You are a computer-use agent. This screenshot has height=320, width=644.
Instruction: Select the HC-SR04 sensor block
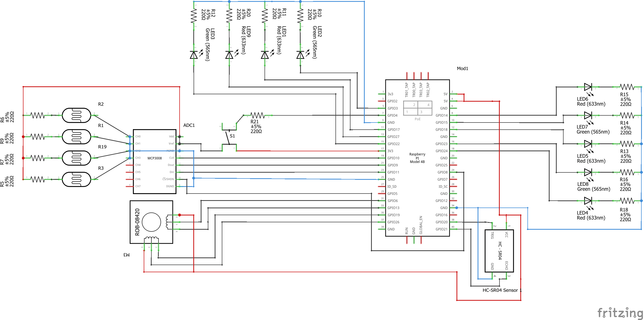499,251
